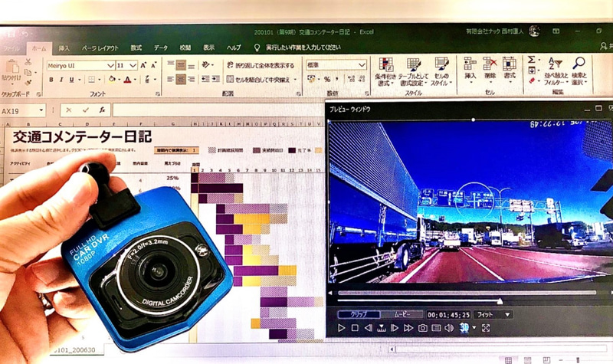
Task: Click the Orientation text angle icon
Action: click(206, 65)
